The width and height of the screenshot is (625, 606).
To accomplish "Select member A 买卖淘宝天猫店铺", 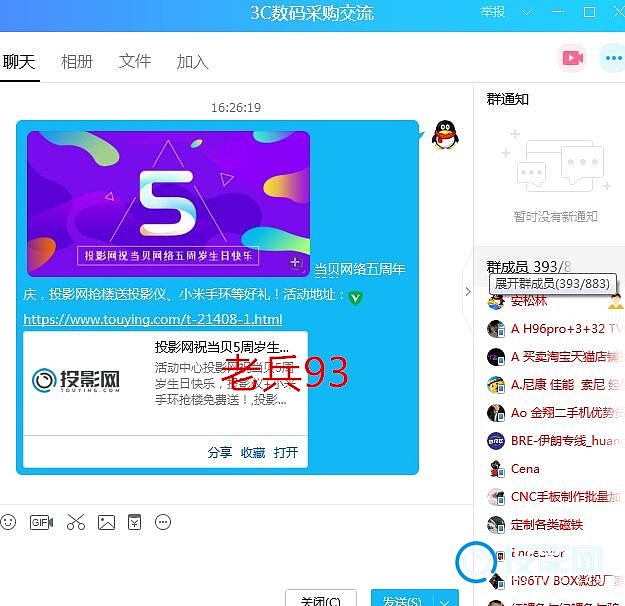I will [565, 357].
